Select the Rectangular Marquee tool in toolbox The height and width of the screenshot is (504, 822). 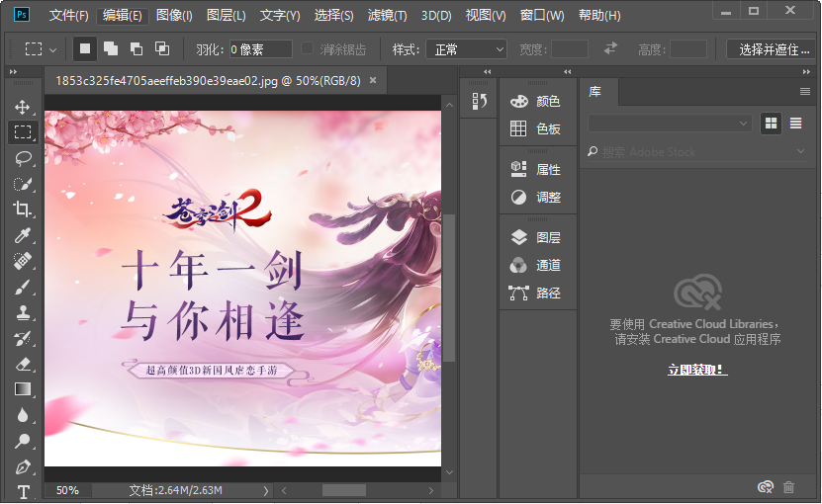tap(23, 132)
